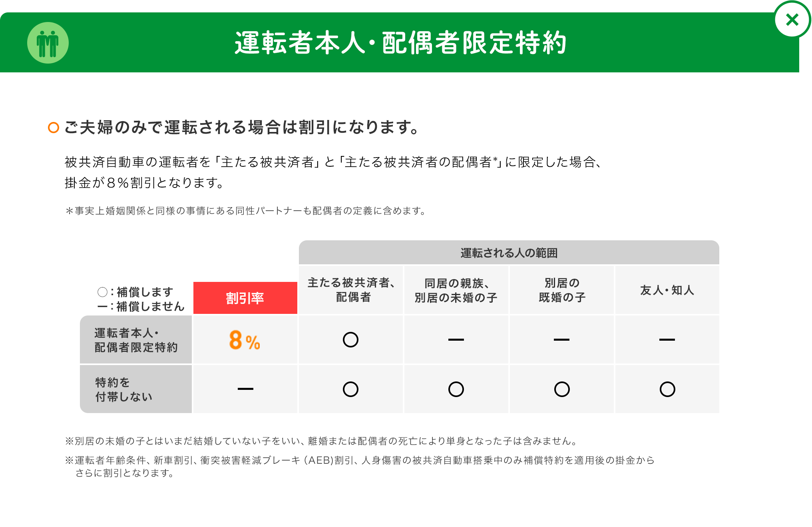Click the 友人・知人 circle in the 特約を付帯しない row

[x=667, y=389]
